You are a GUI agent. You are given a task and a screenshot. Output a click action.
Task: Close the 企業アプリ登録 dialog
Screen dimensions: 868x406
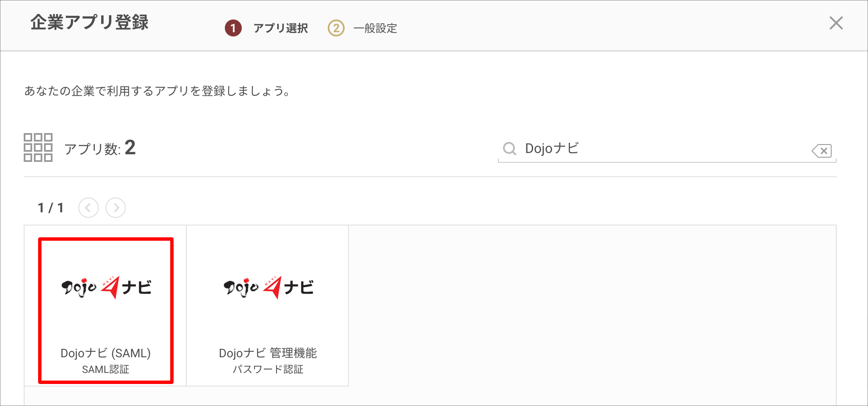click(836, 23)
